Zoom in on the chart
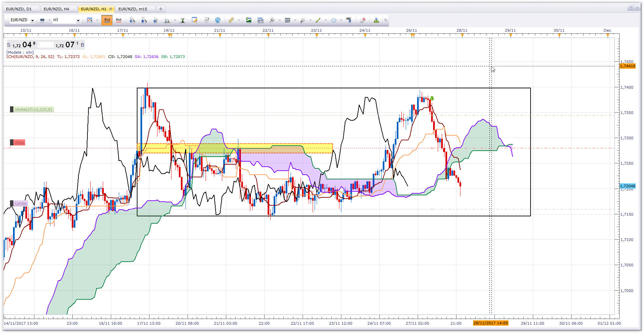Viewport: 644px width, 333px height. pyautogui.click(x=132, y=20)
